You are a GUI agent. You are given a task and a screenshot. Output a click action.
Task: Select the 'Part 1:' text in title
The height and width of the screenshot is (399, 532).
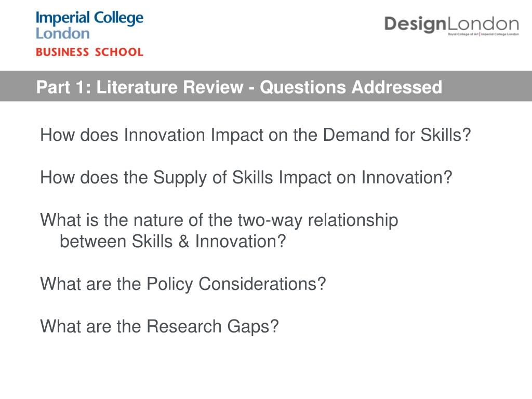64,87
